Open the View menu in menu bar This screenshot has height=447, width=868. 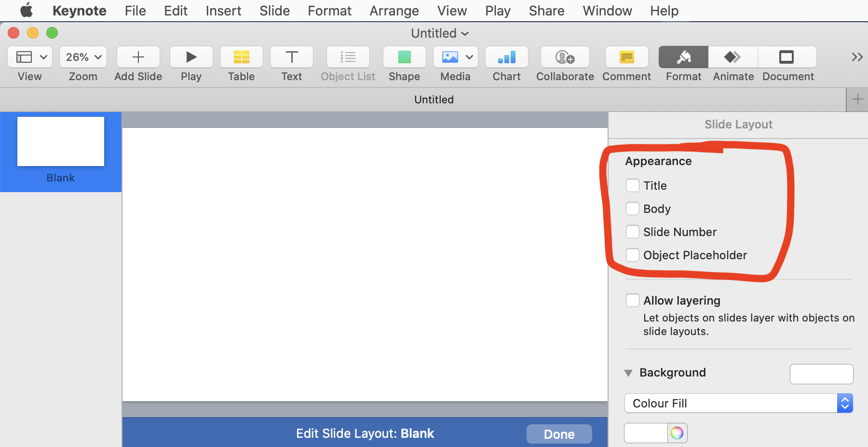[452, 11]
